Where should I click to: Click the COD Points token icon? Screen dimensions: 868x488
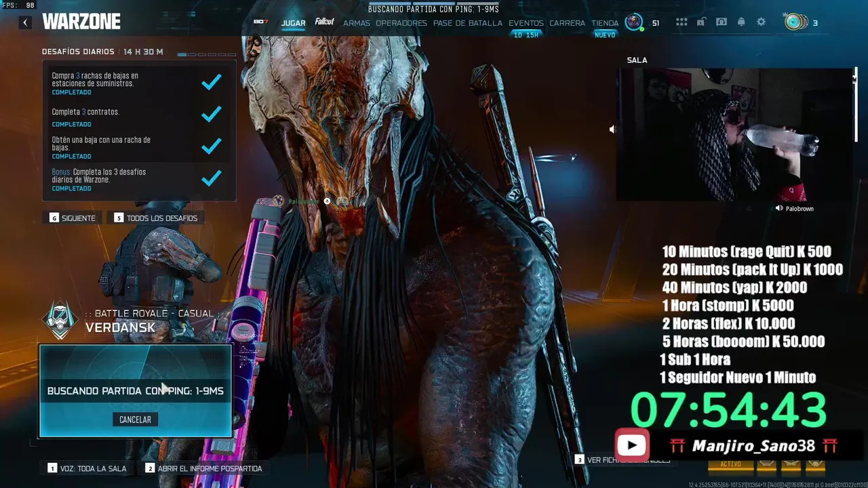click(795, 22)
